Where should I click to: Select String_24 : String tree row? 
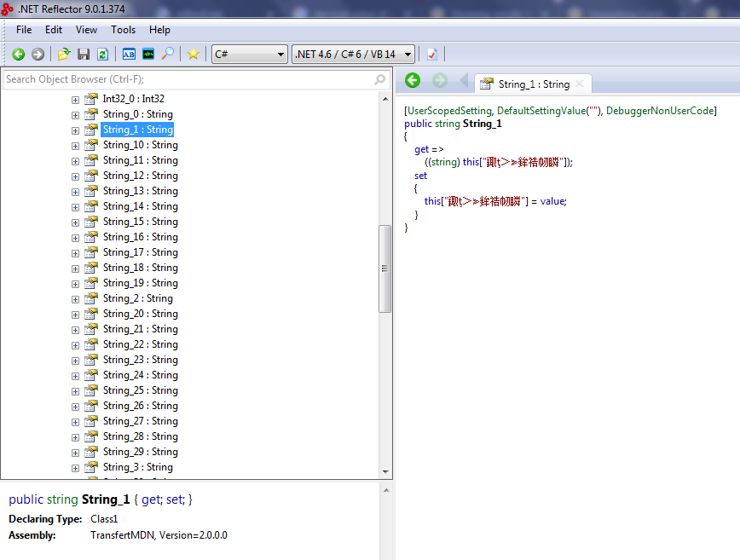click(141, 375)
